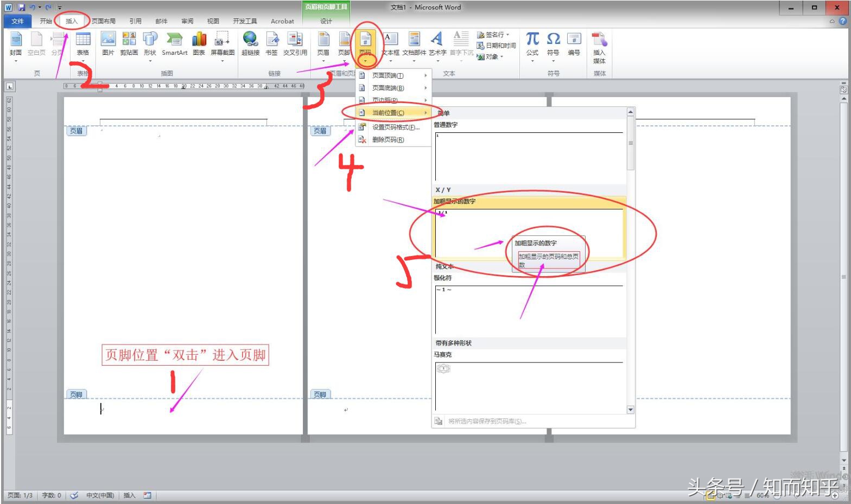
Task: Click the Save icon in quick access toolbar
Action: click(22, 8)
